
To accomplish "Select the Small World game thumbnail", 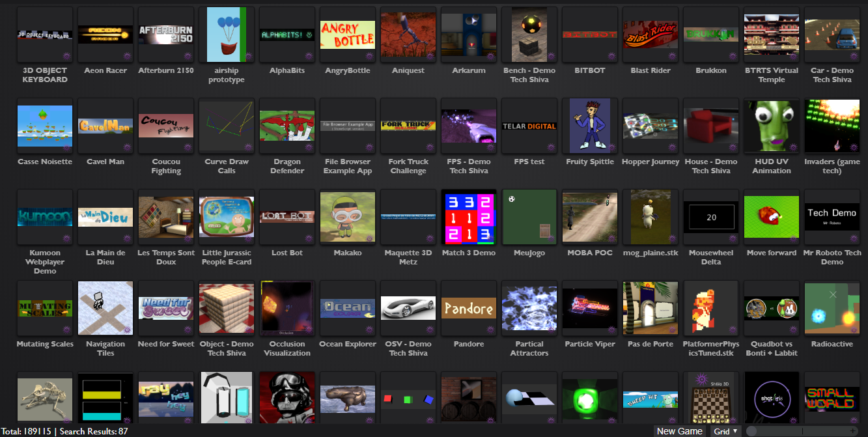I will tap(832, 397).
